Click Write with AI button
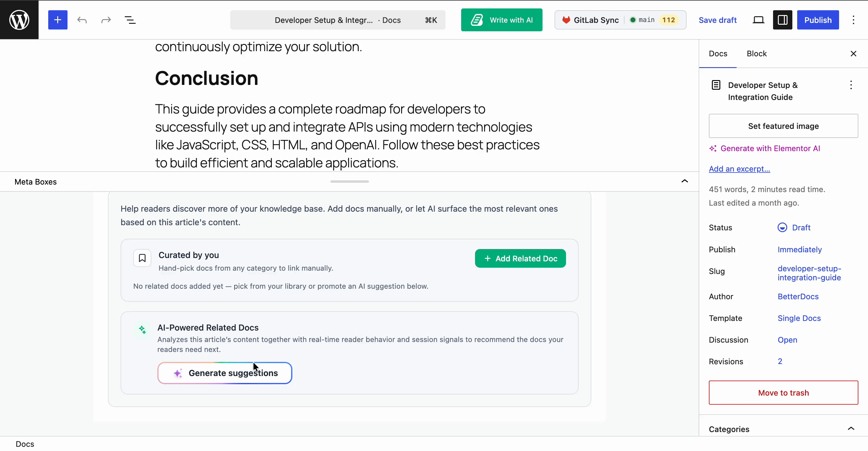The width and height of the screenshot is (868, 451). tap(502, 20)
